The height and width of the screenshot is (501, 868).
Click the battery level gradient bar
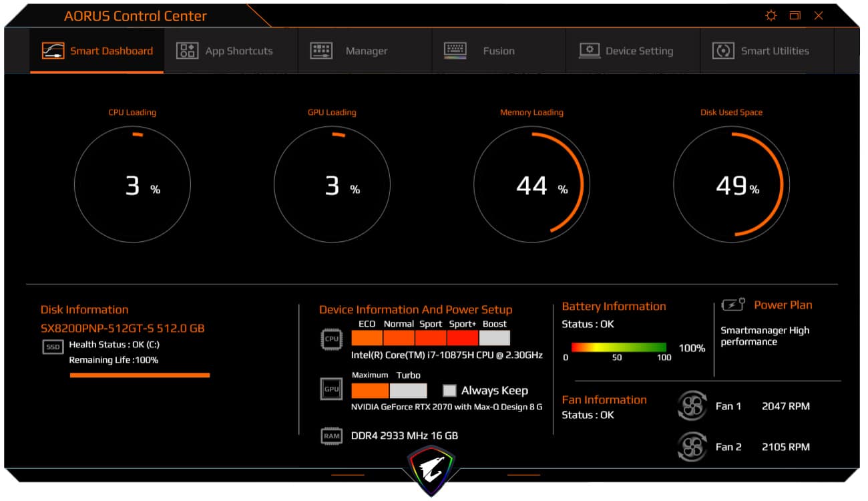pyautogui.click(x=618, y=347)
